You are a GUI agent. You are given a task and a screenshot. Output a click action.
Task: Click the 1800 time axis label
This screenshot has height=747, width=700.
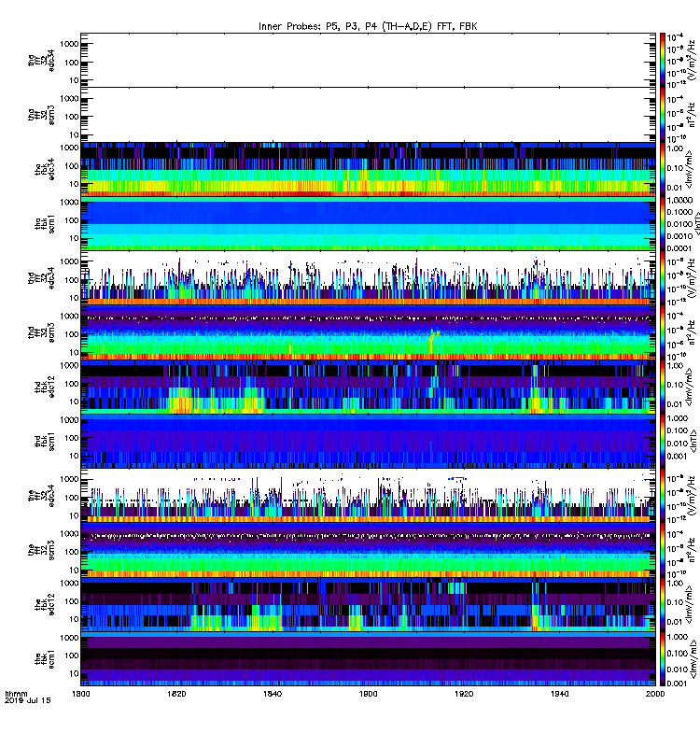coord(81,694)
